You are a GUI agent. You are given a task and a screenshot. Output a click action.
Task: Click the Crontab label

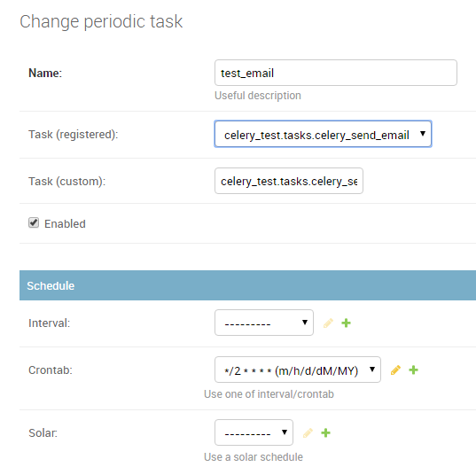point(51,370)
